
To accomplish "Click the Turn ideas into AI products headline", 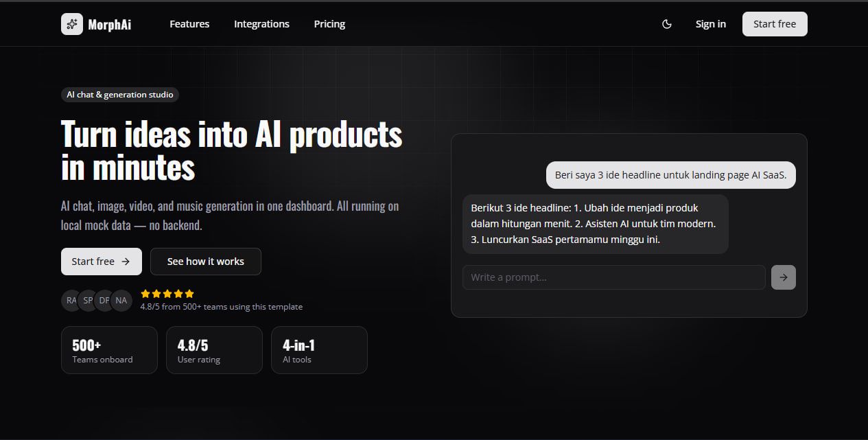I will 231,150.
